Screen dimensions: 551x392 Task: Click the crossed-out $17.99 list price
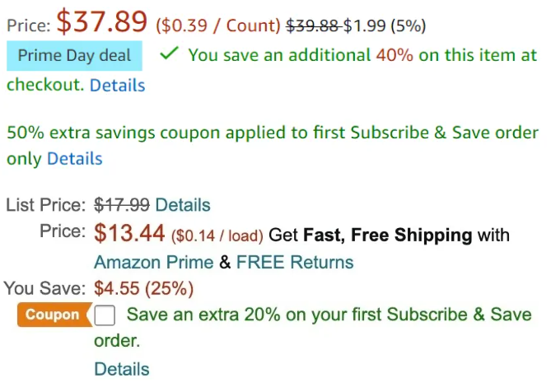[122, 205]
